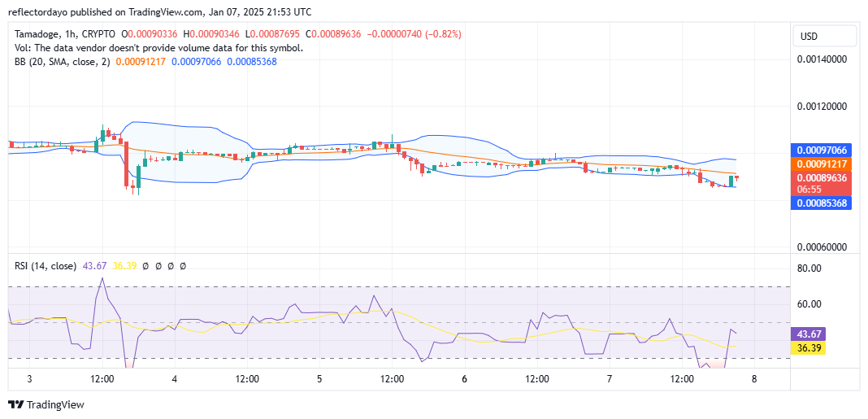This screenshot has height=419, width=868.
Task: Click the 0.00120000 price axis label
Action: tap(820, 106)
